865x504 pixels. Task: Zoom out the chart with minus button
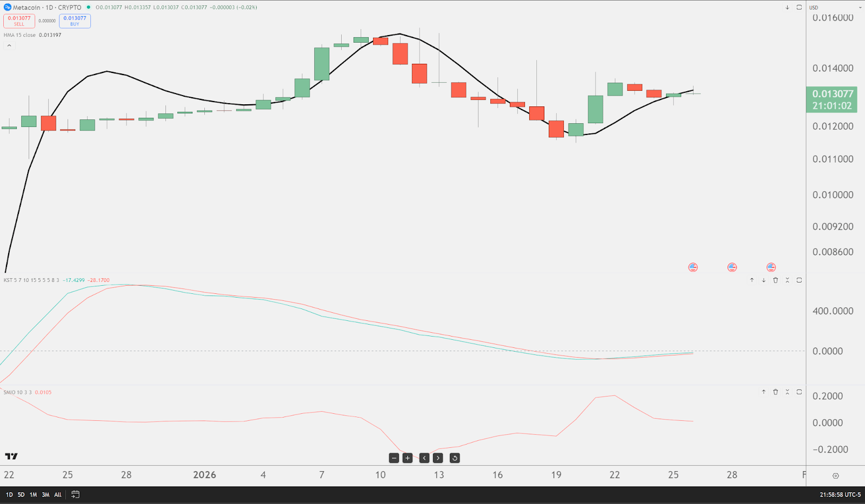pos(394,458)
